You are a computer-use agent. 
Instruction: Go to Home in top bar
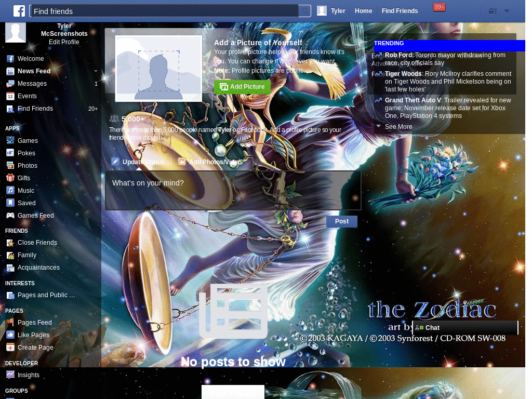pos(363,11)
